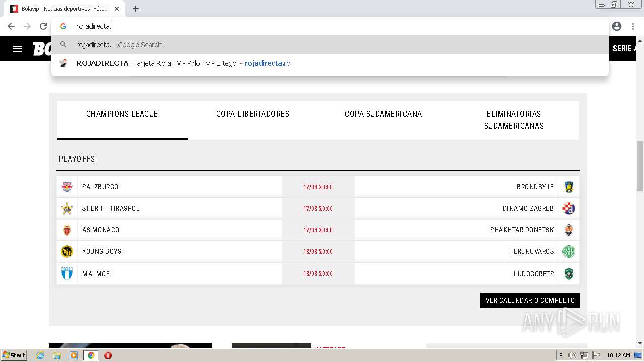
Task: Click the Young Boys team crest
Action: pyautogui.click(x=67, y=251)
